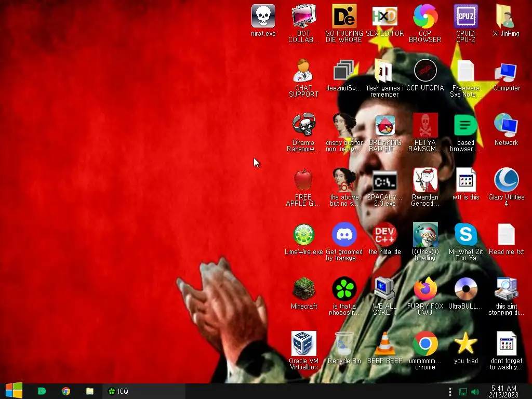Open the 'the above but no s...' shortcut
The width and height of the screenshot is (532, 399).
coord(344,180)
